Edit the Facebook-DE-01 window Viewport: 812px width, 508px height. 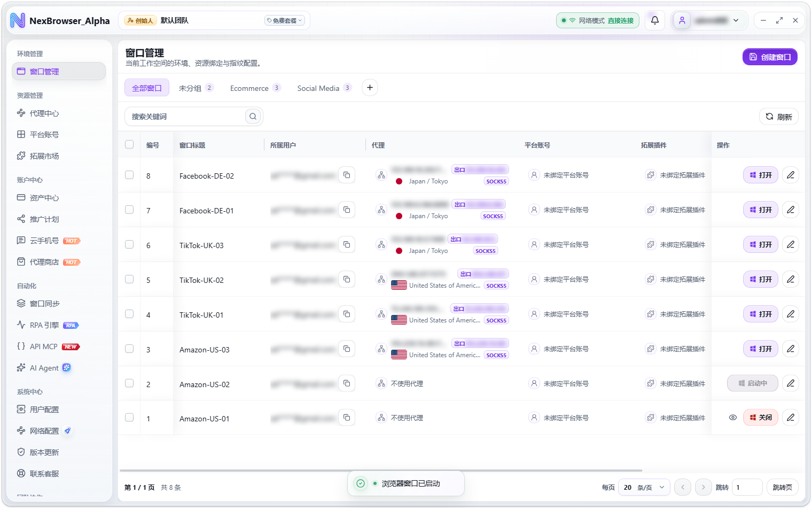(791, 210)
